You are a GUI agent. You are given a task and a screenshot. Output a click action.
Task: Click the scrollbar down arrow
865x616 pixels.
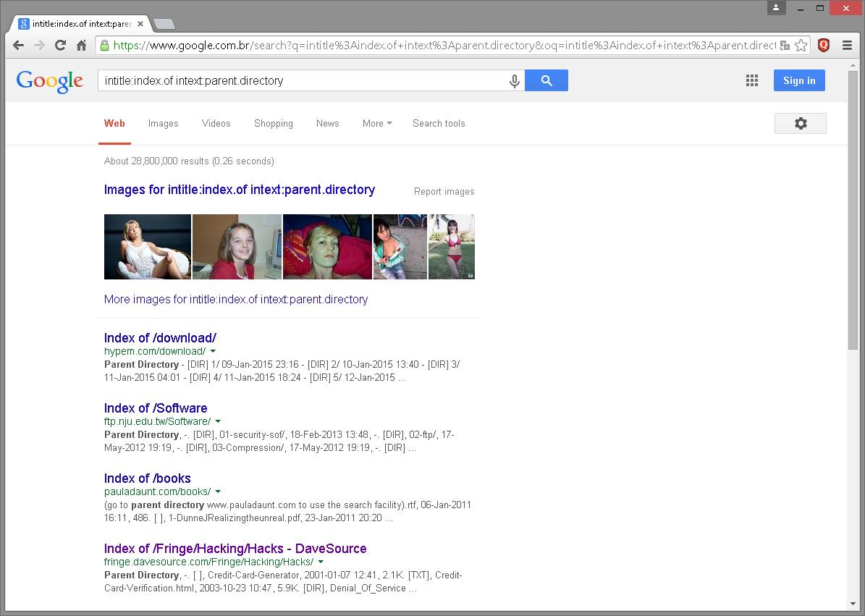click(853, 603)
